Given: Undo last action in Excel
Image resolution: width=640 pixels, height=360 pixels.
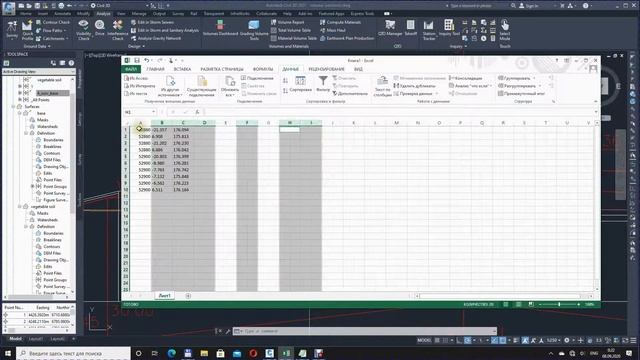Looking at the screenshot, I should pos(146,60).
